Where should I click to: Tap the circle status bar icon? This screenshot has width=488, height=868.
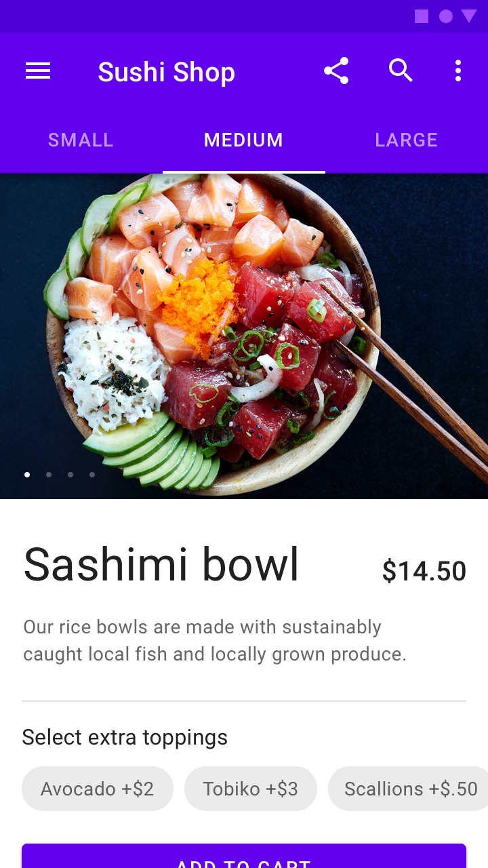[446, 16]
